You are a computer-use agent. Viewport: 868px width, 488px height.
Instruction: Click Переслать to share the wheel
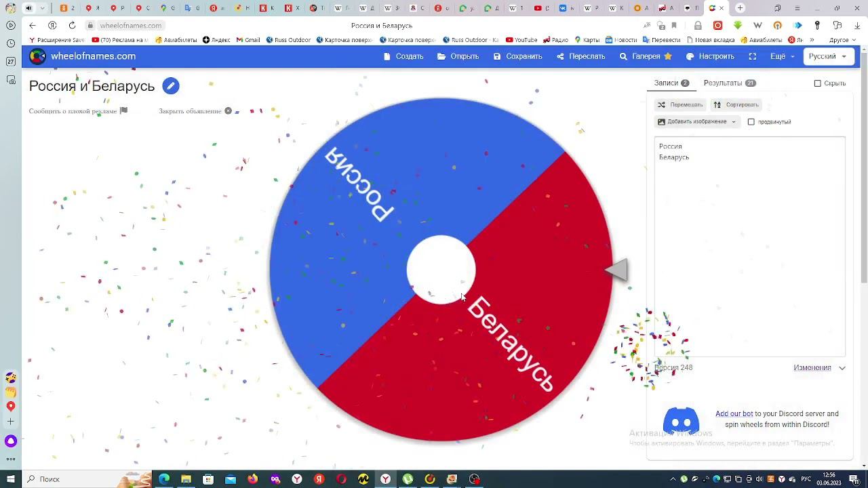pos(581,56)
